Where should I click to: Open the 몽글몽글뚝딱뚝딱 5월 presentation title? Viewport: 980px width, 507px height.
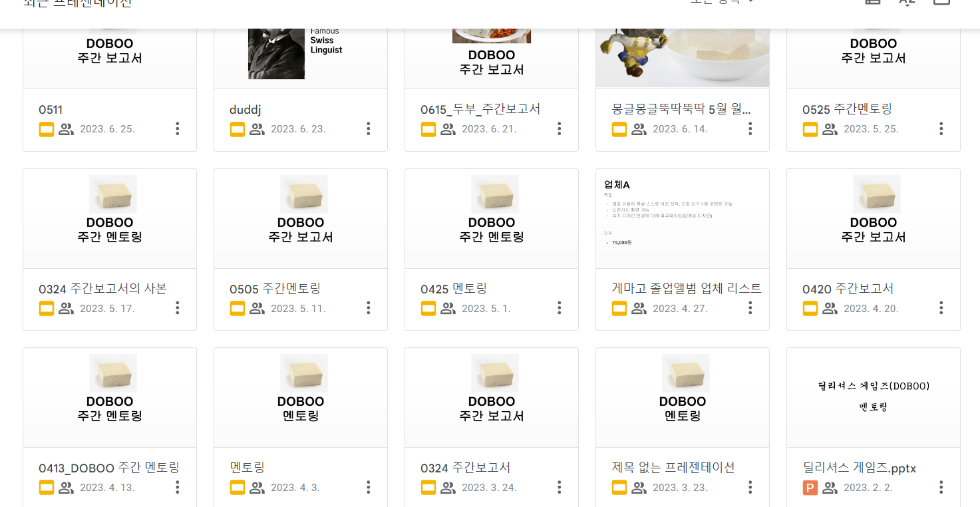(681, 110)
